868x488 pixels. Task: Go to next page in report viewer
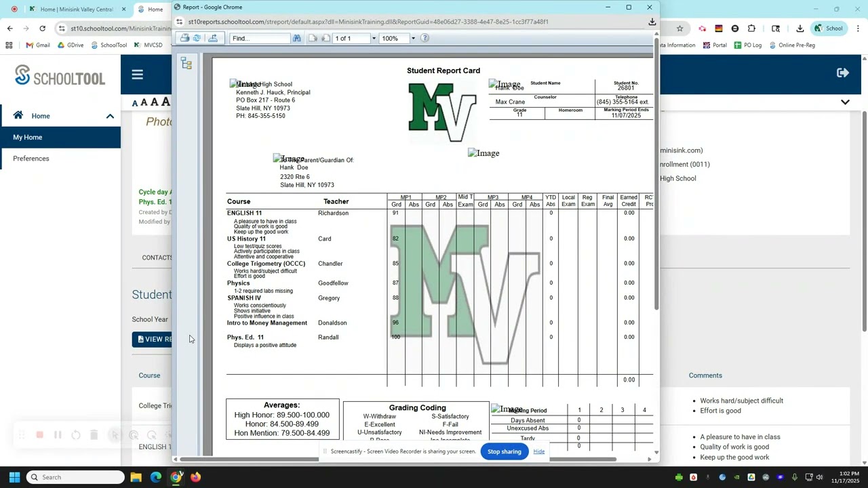pos(325,38)
